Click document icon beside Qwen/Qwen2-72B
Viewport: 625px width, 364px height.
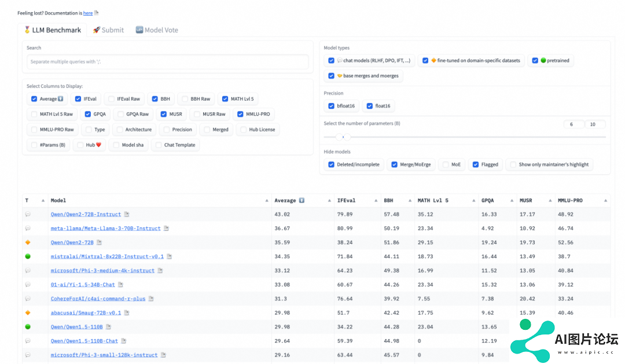pyautogui.click(x=100, y=242)
